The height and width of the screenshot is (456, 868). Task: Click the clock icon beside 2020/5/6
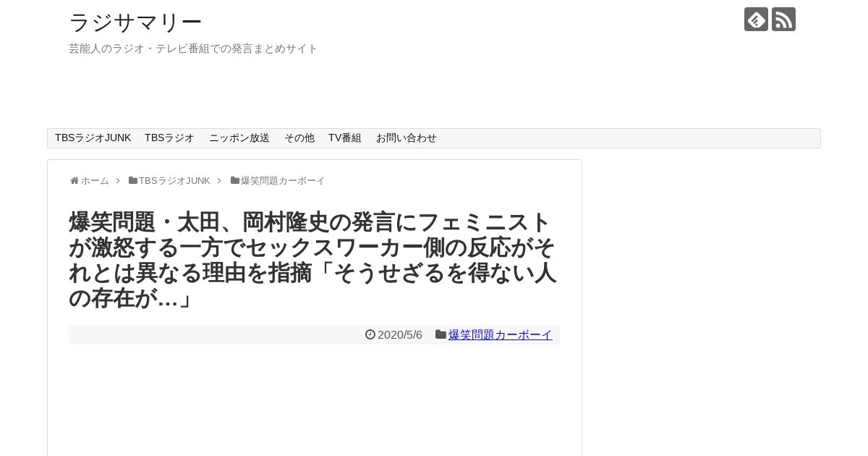[370, 334]
